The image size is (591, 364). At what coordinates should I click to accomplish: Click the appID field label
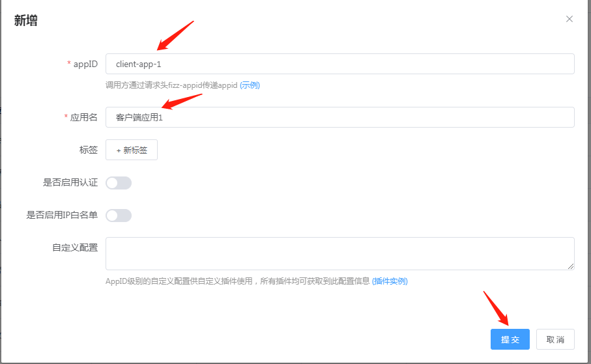(x=85, y=64)
